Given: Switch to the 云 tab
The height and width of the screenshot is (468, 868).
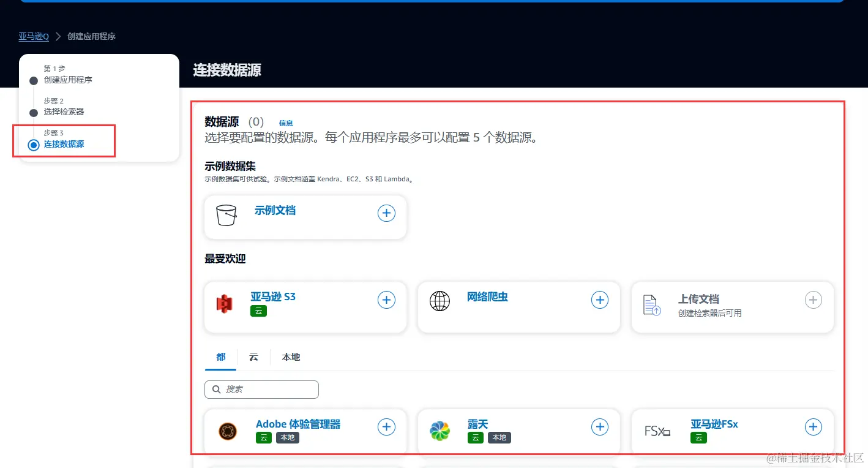Looking at the screenshot, I should coord(253,357).
